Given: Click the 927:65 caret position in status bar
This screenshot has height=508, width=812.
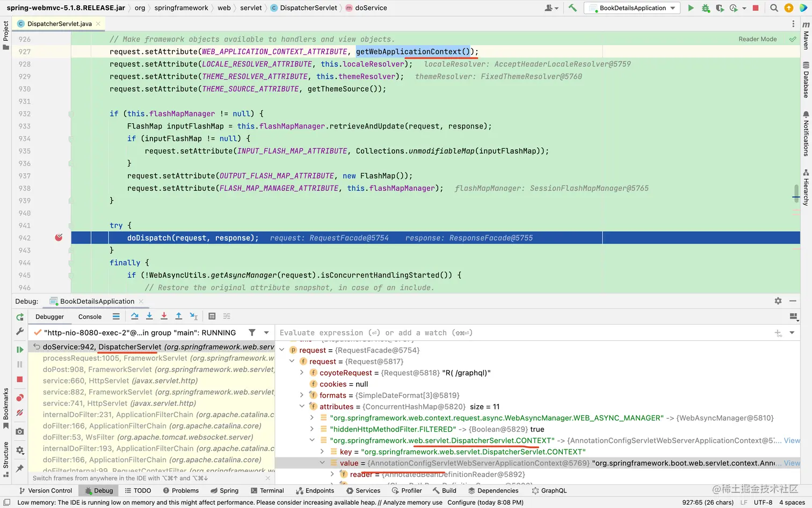Looking at the screenshot, I should click(707, 503).
